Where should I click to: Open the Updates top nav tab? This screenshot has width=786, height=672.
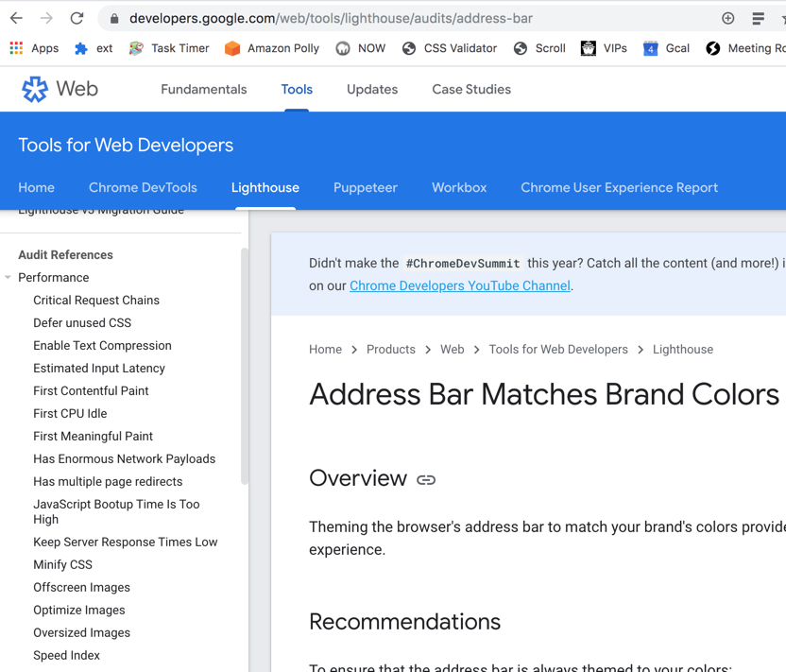(372, 89)
